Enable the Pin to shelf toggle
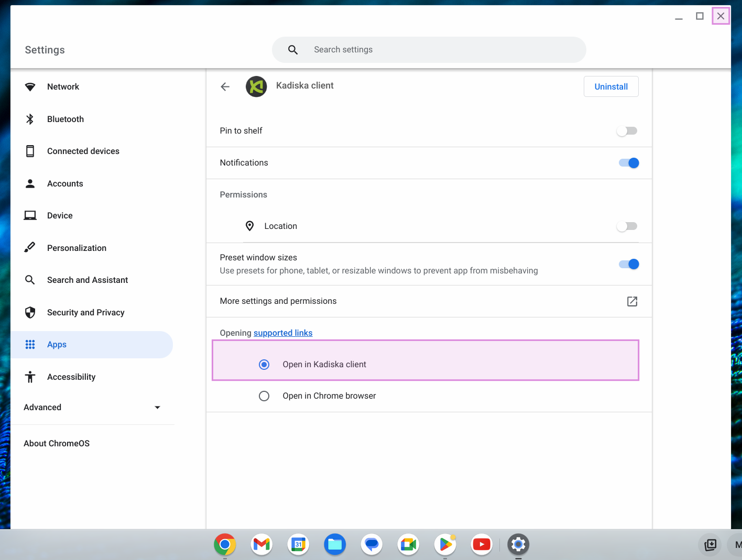The image size is (742, 560). tap(627, 131)
